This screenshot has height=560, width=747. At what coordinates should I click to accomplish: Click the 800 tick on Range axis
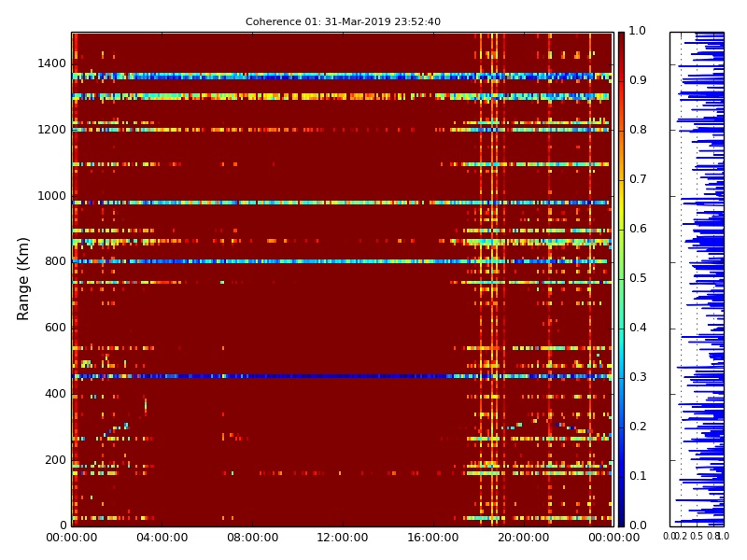click(55, 262)
